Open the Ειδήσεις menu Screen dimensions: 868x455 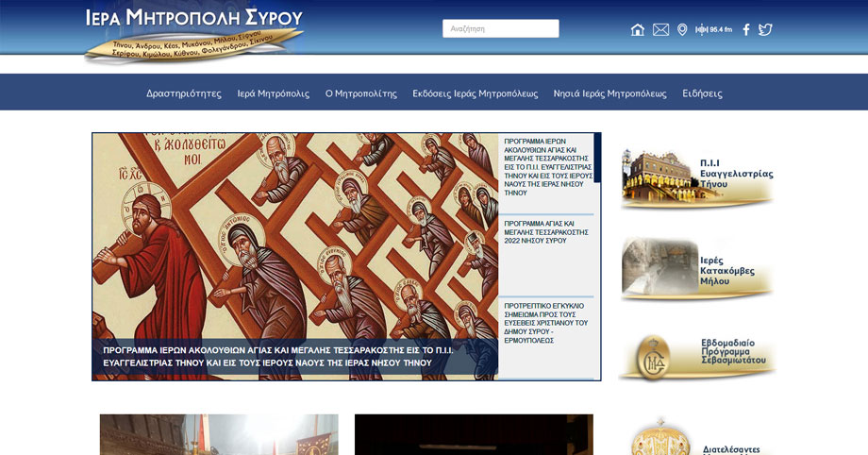pos(702,93)
